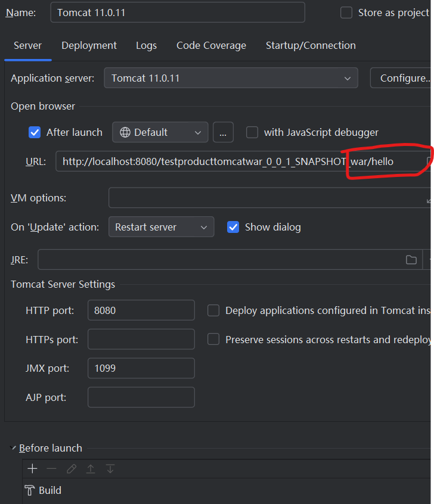Click the add (+) before-launch task icon

[32, 469]
